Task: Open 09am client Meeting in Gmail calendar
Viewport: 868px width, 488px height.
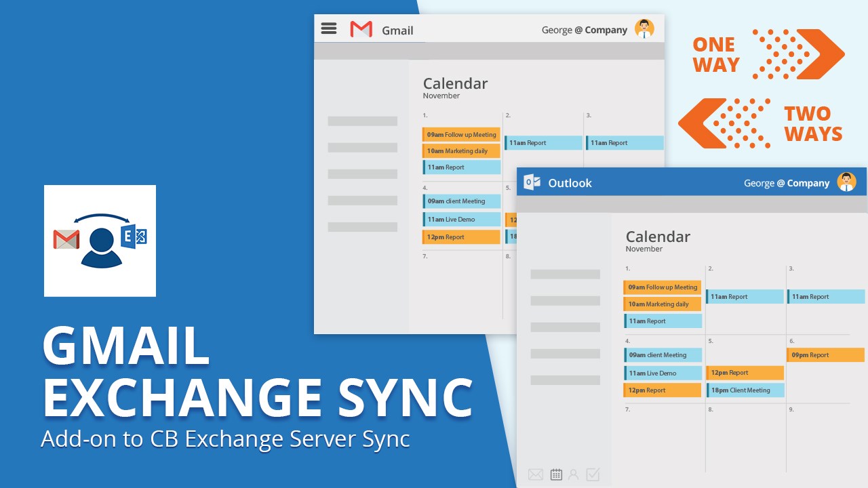Action: 461,201
